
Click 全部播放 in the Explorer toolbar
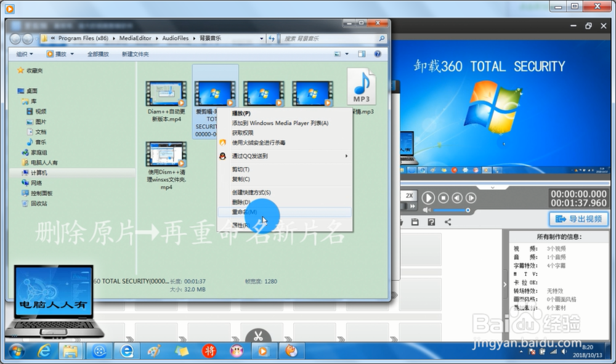98,54
